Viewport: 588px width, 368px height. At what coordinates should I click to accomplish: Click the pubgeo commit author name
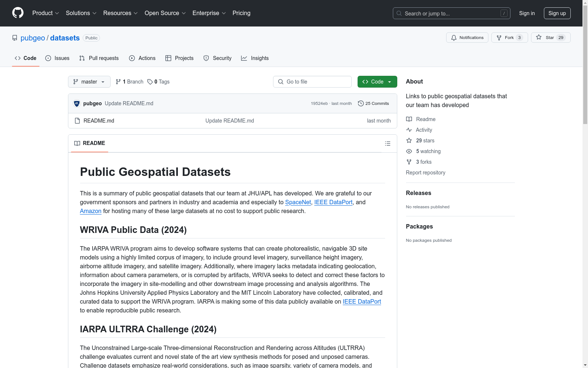click(93, 103)
